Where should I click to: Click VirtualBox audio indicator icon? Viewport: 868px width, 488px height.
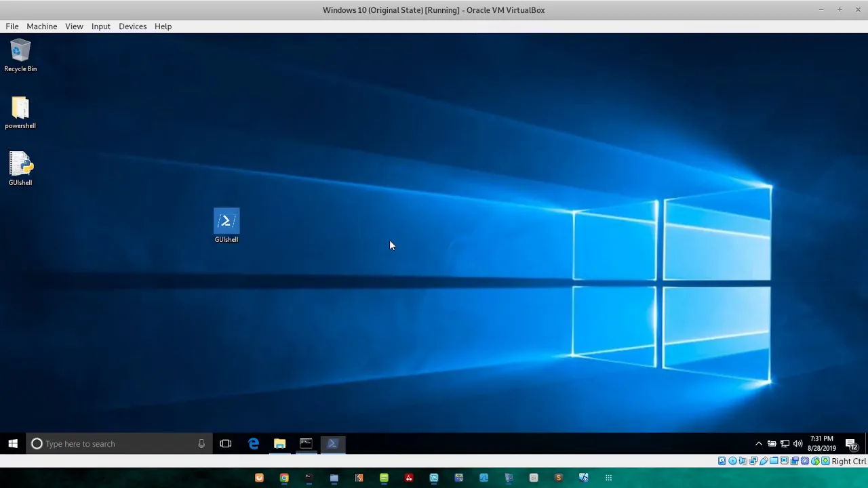pos(743,461)
